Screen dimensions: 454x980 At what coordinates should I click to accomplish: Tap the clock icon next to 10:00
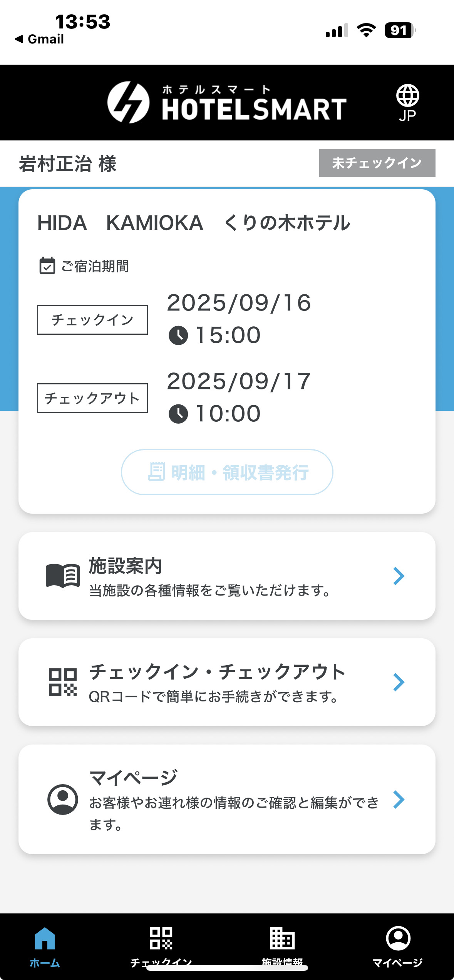click(x=178, y=414)
